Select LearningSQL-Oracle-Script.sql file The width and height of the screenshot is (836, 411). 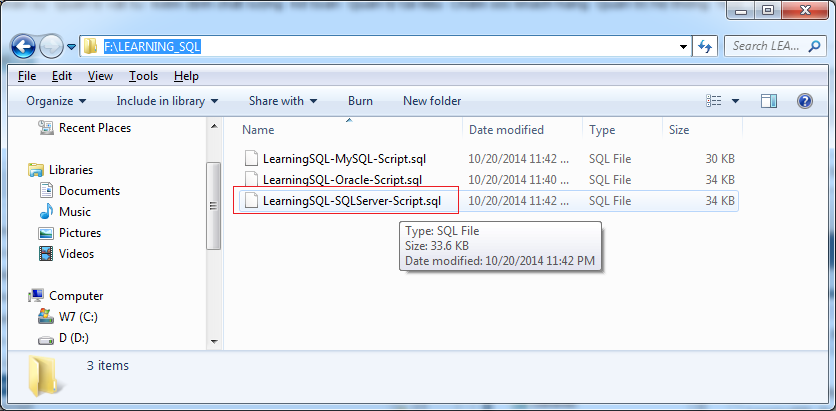(x=343, y=180)
